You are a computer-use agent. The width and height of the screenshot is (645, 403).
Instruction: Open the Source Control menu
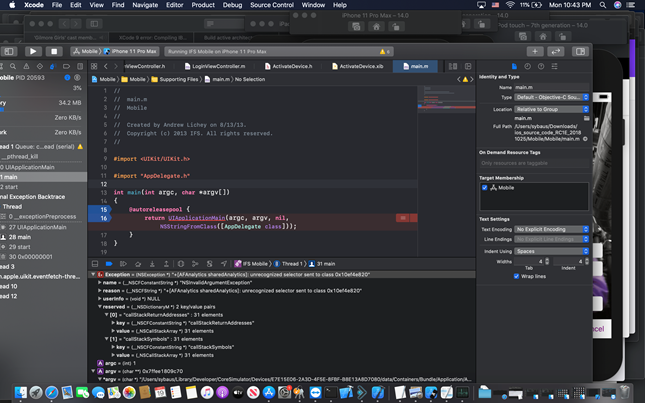(x=272, y=5)
